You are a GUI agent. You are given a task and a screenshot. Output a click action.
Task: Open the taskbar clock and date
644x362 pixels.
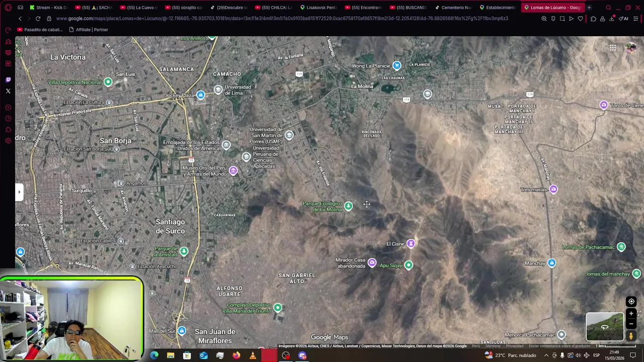tap(614, 355)
